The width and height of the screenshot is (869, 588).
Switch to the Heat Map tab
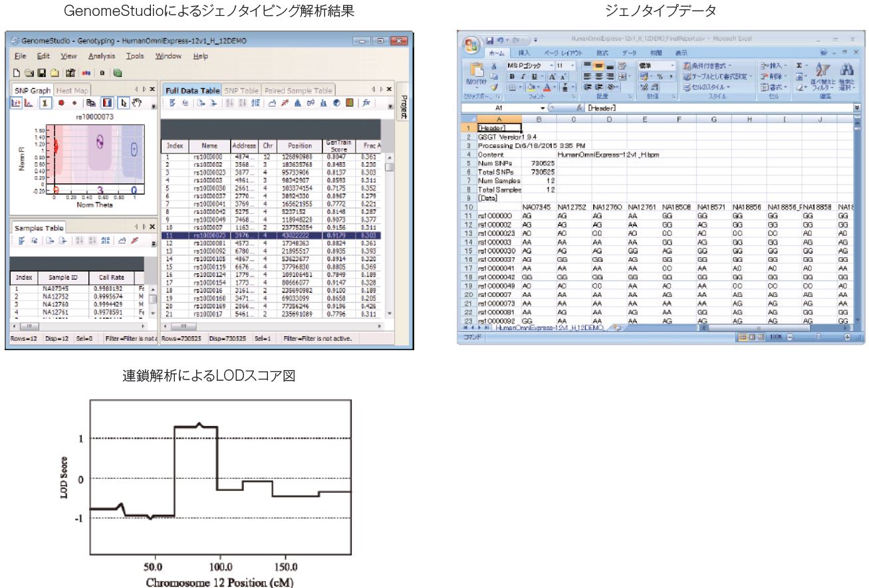point(72,90)
